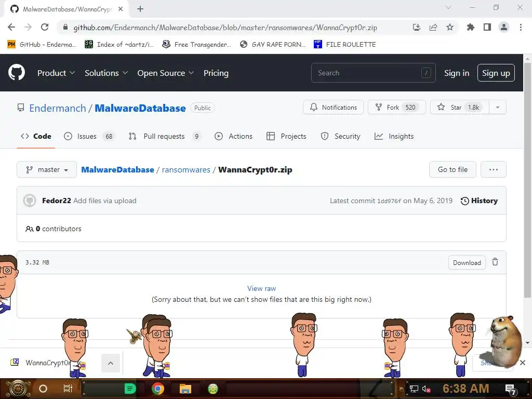
Task: Open the green notes app in taskbar
Action: click(130, 389)
